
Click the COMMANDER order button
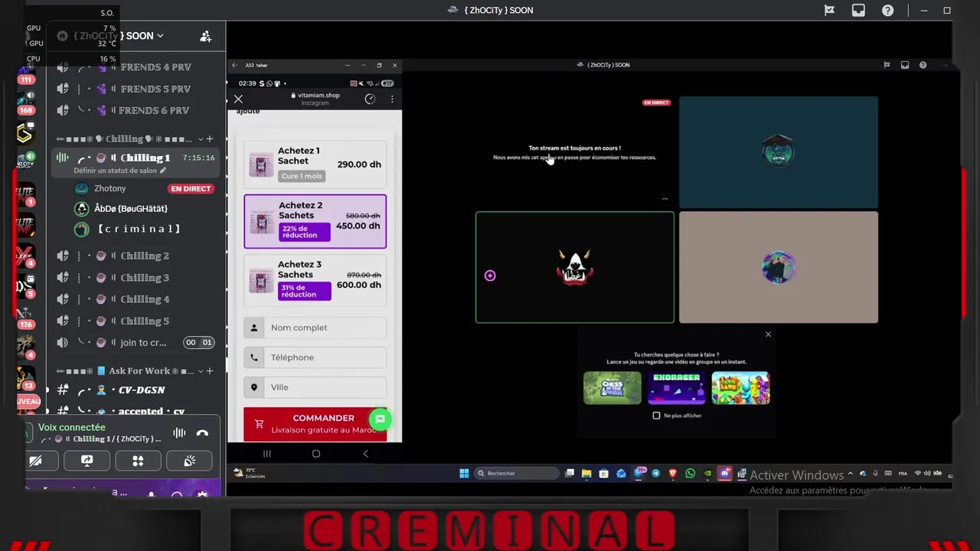tap(315, 424)
